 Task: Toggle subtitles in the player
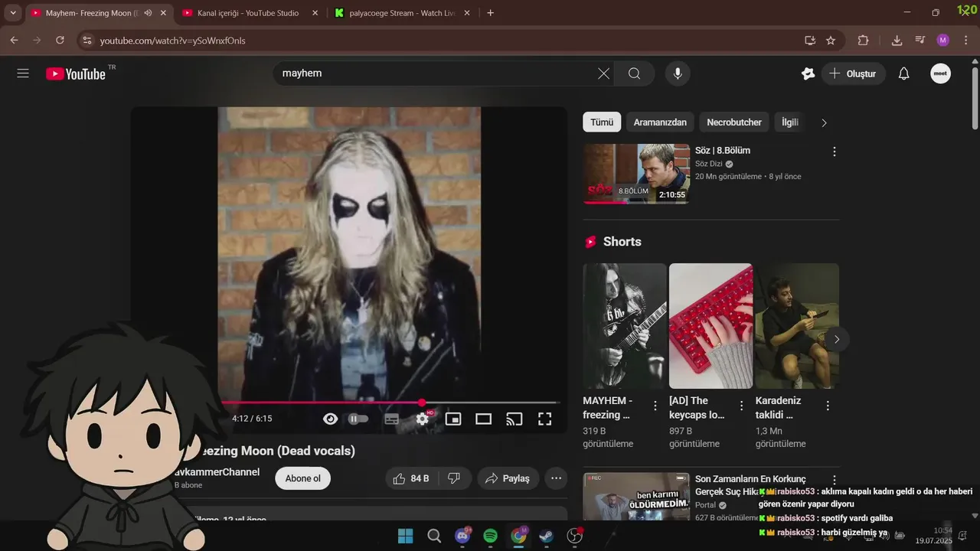pos(391,419)
